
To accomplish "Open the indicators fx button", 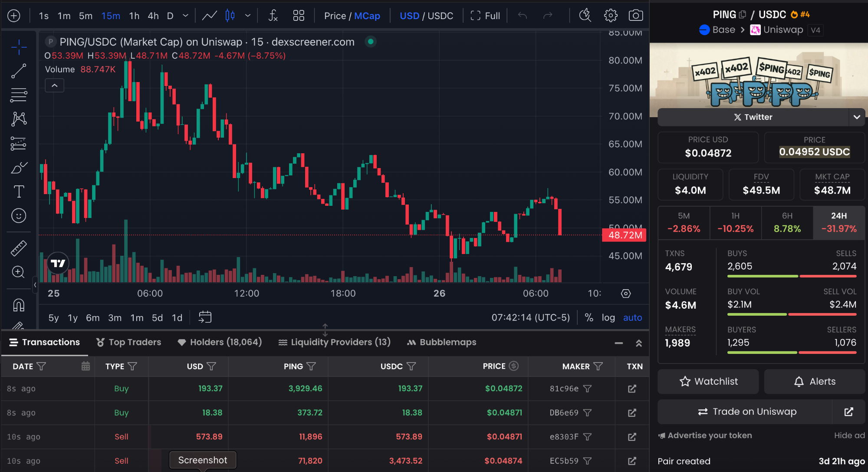I will click(273, 16).
